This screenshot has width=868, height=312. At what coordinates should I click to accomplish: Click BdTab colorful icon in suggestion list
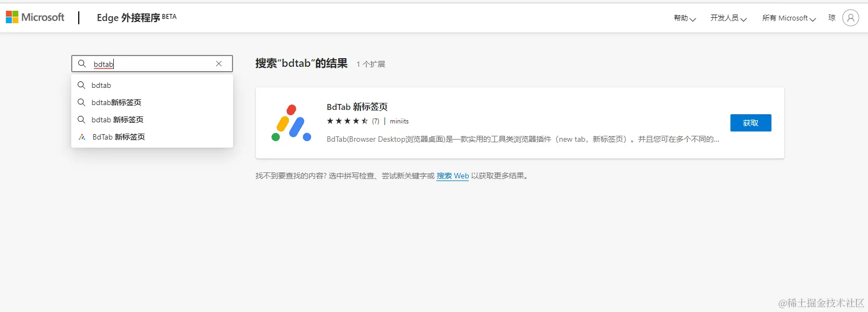82,137
